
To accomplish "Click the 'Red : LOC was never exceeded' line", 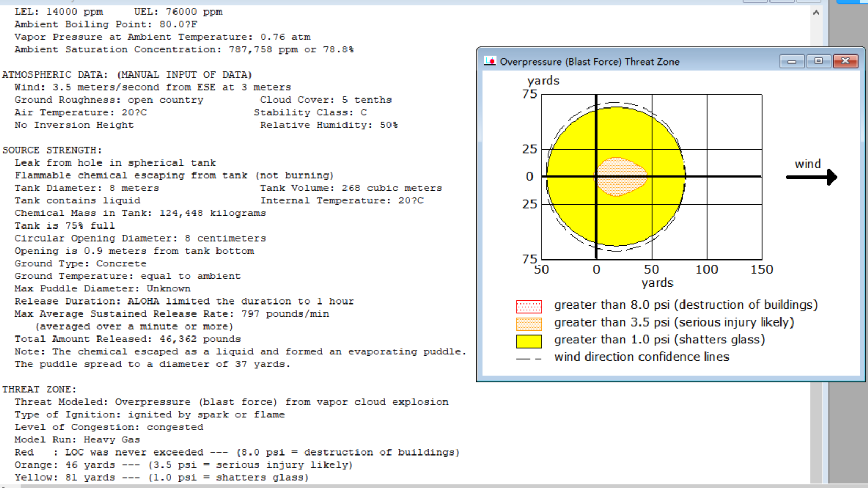I will [x=237, y=452].
